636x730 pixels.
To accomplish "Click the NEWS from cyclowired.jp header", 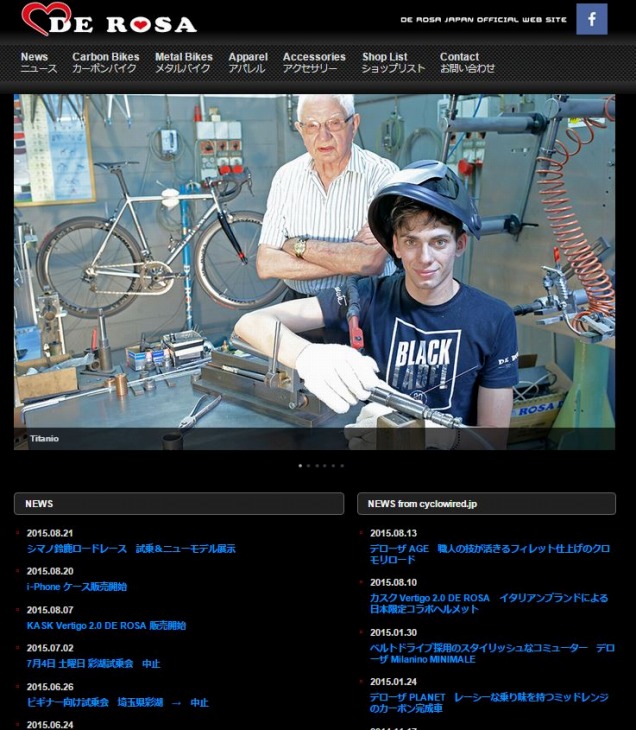I will pos(487,504).
